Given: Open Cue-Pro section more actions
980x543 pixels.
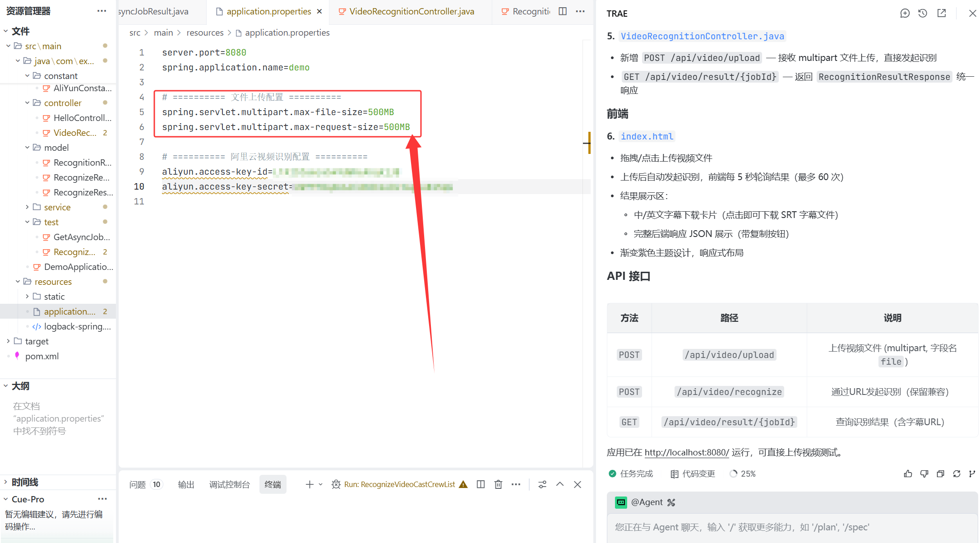Looking at the screenshot, I should [x=102, y=499].
